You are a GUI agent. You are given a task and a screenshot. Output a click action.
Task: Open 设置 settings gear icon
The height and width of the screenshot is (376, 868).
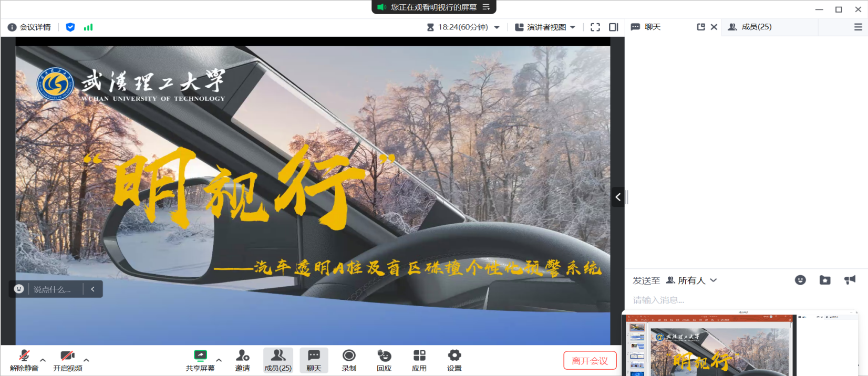point(454,360)
